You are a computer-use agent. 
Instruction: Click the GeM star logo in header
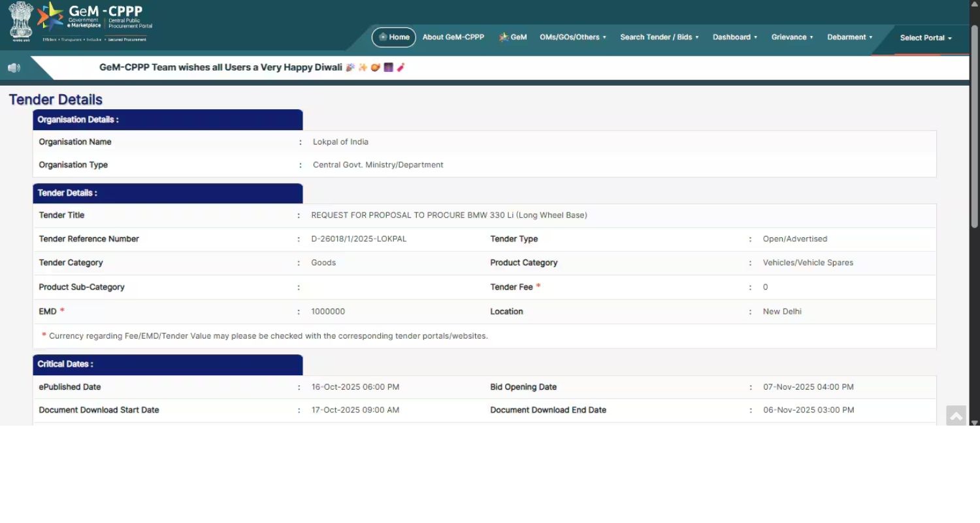(50, 16)
